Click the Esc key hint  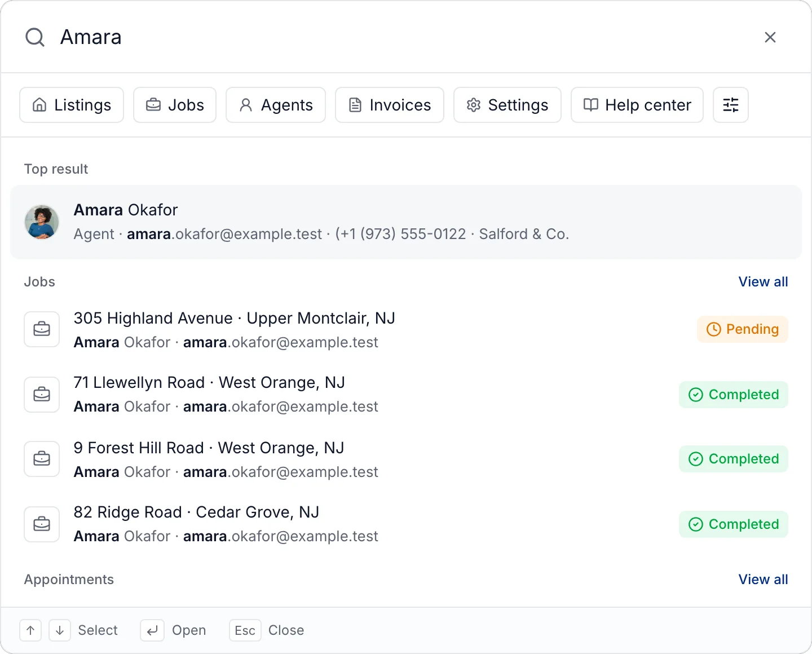pyautogui.click(x=245, y=630)
